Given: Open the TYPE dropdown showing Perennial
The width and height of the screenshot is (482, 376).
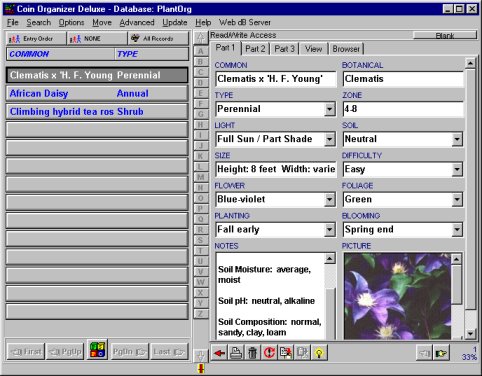Looking at the screenshot, I should 329,109.
